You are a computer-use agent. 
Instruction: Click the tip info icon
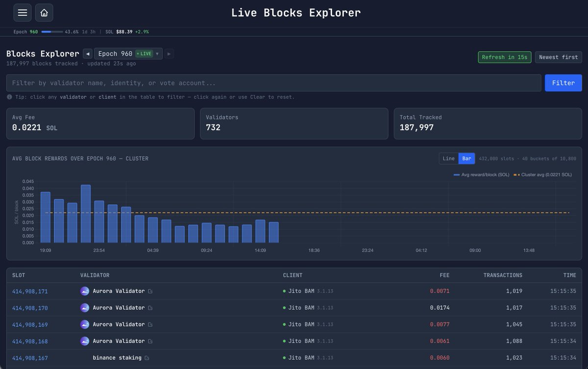point(10,97)
